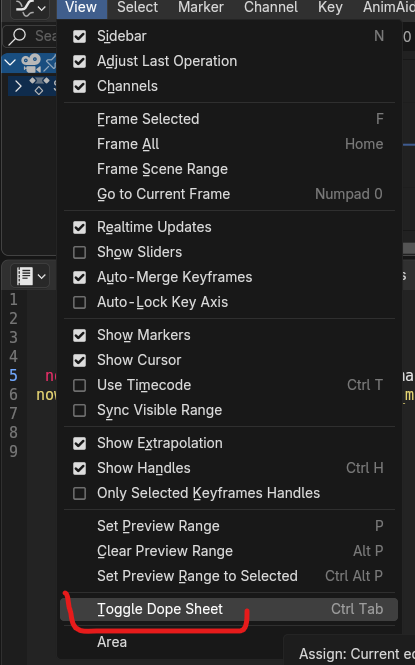Screen dimensions: 415x665
Task: Click the search magnifier icon
Action: coord(17,36)
